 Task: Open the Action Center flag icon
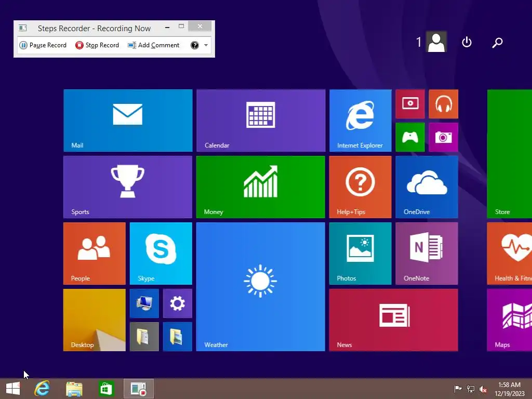458,389
